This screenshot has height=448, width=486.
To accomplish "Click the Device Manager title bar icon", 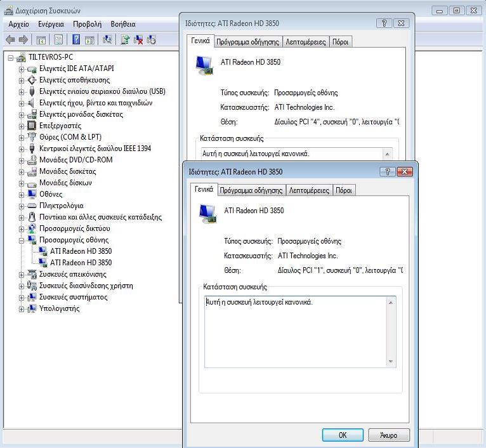I will click(x=9, y=11).
